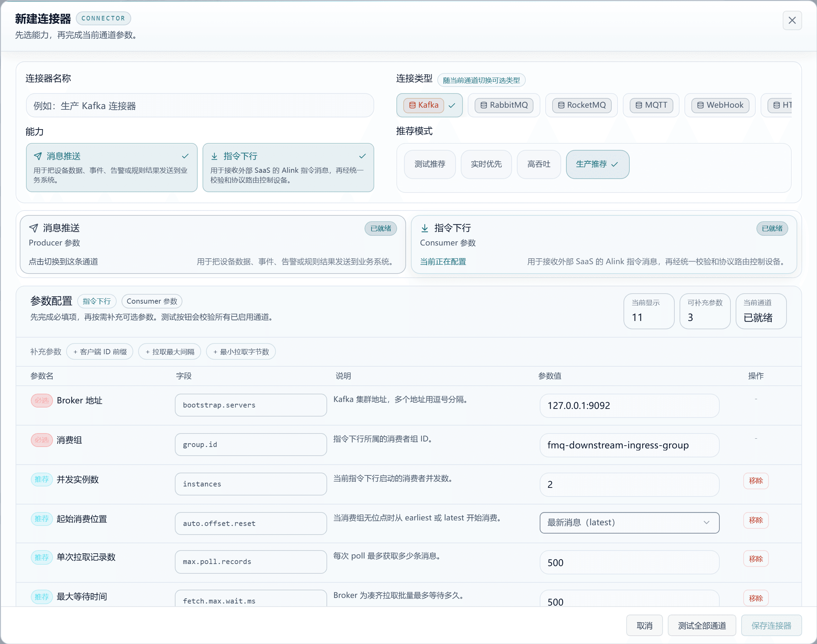This screenshot has width=817, height=644.
Task: Edit the Broker 地址 value 127.0.0.1:9092
Action: tap(629, 406)
